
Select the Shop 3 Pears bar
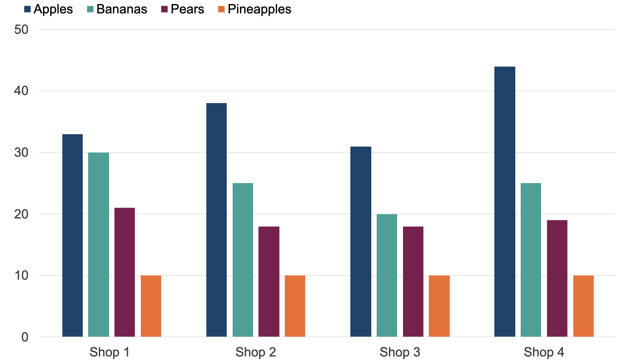click(413, 282)
